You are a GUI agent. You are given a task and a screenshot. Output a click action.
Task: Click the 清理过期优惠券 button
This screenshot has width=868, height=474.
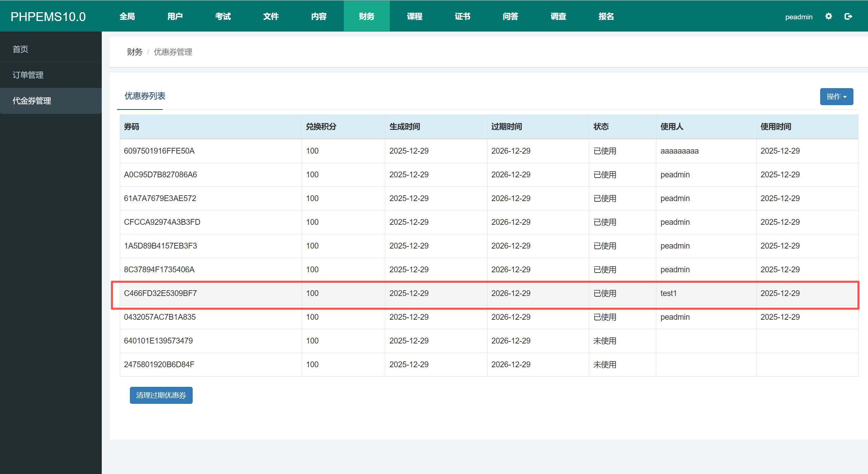coord(161,395)
